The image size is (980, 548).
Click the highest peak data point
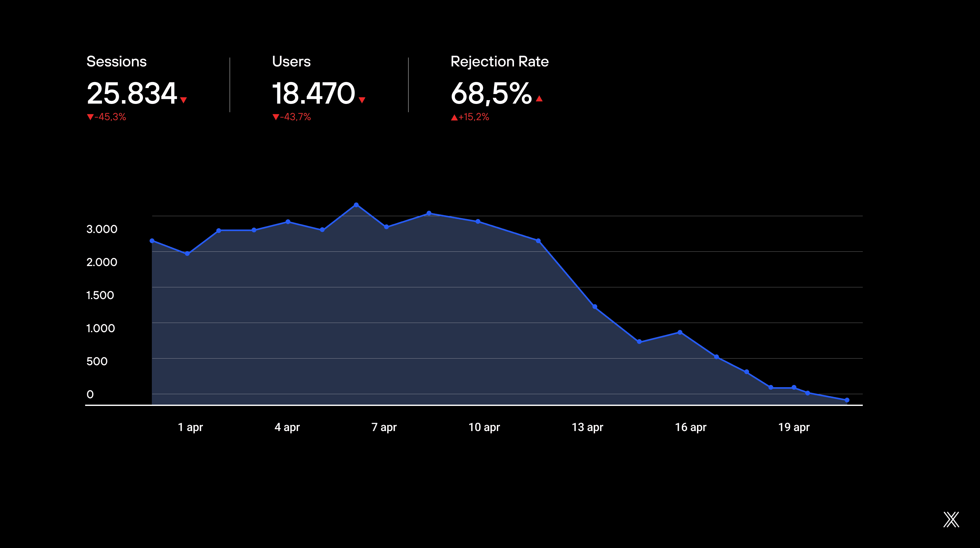tap(356, 205)
